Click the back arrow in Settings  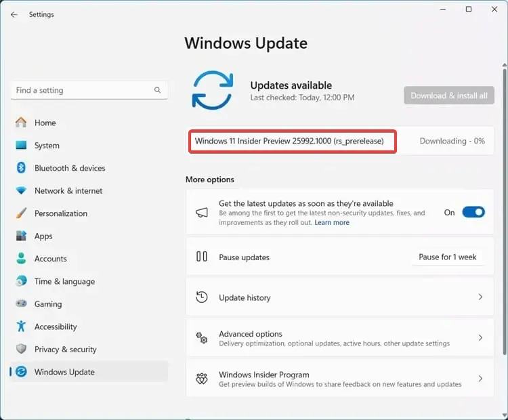point(14,15)
